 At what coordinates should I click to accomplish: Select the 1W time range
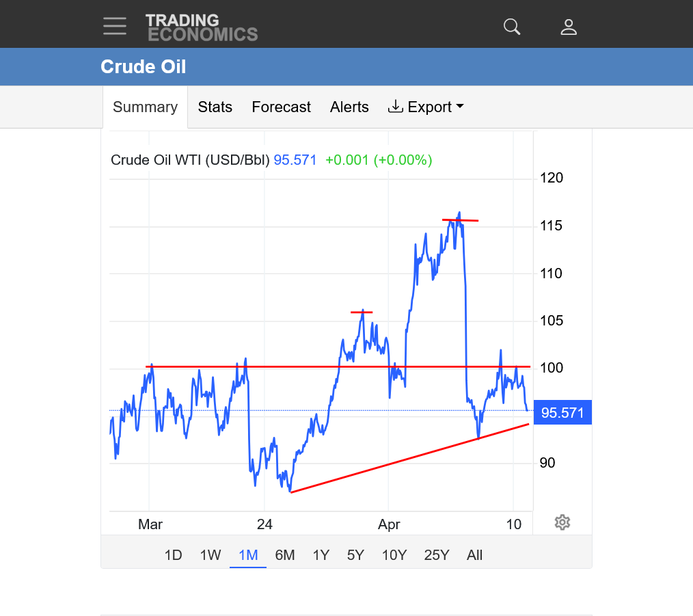pos(210,555)
